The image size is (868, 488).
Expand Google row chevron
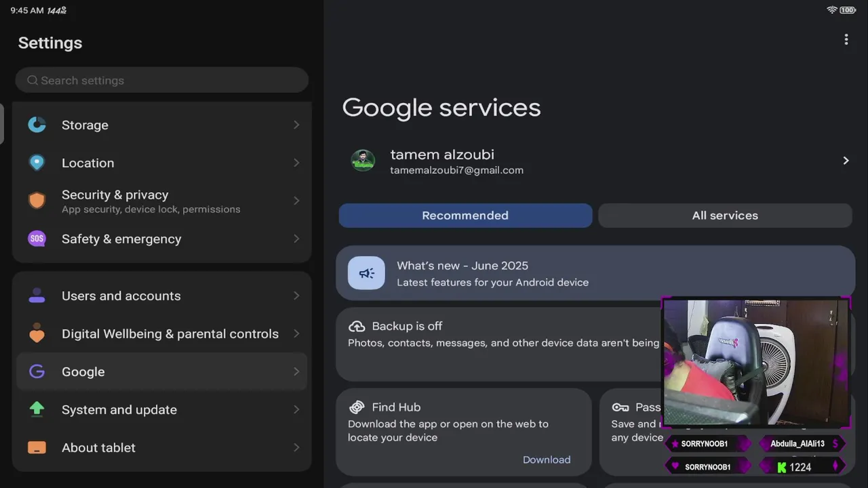pos(296,371)
